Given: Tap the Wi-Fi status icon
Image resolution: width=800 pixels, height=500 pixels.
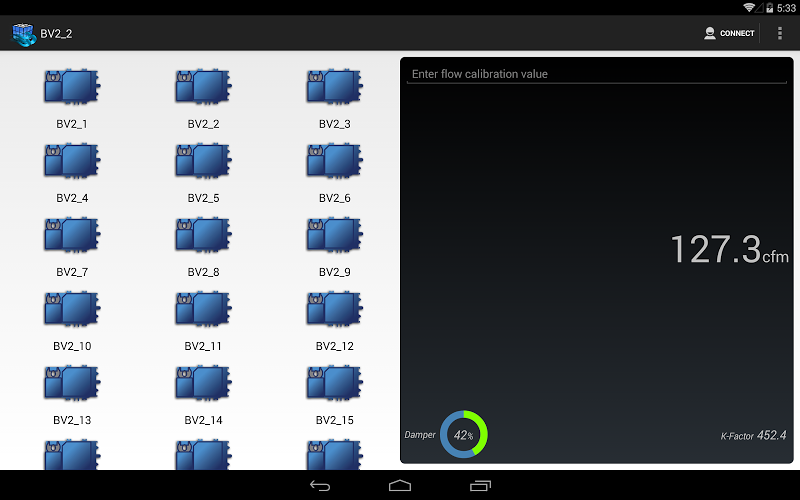Looking at the screenshot, I should [749, 7].
